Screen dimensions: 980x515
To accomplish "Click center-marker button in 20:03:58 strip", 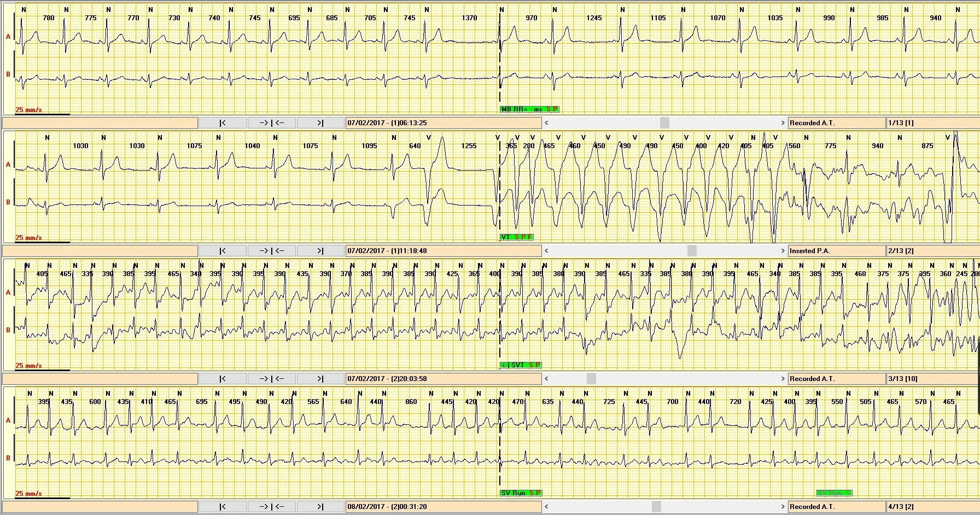I will pyautogui.click(x=271, y=379).
